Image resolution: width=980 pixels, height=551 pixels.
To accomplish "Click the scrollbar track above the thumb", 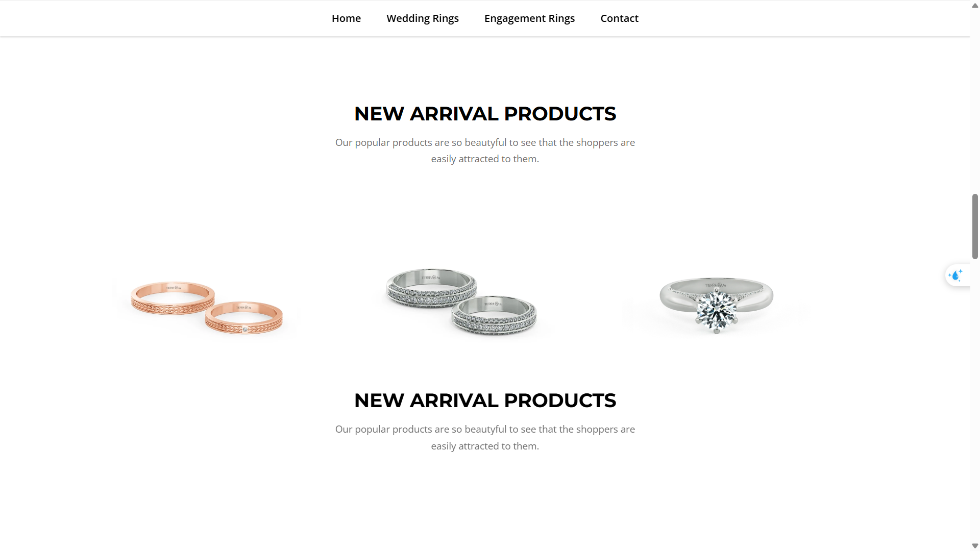I will click(x=975, y=102).
